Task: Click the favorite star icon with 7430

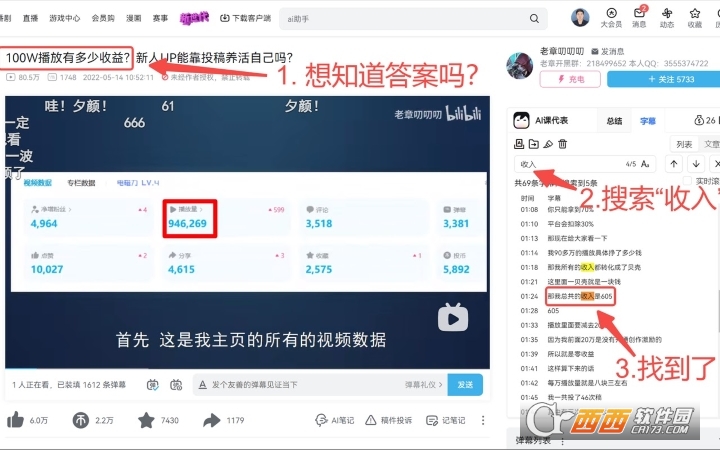Action: click(146, 420)
